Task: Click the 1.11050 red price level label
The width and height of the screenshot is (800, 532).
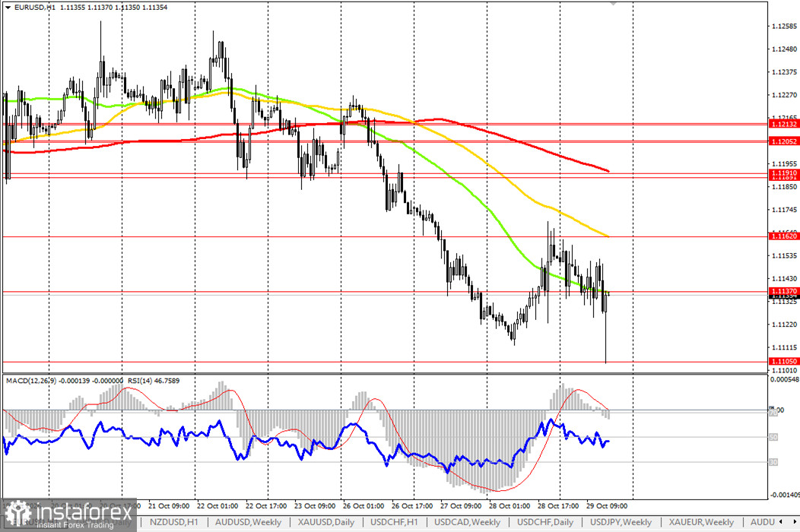Action: coord(783,361)
